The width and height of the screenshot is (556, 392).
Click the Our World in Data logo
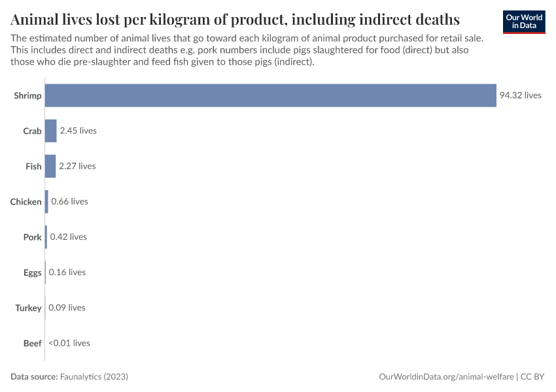[x=523, y=22]
